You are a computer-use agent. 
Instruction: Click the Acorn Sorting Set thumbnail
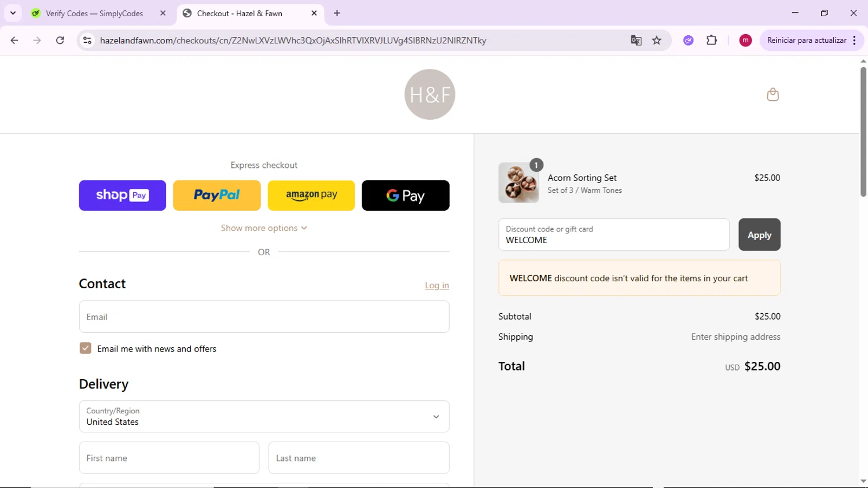[x=518, y=182]
